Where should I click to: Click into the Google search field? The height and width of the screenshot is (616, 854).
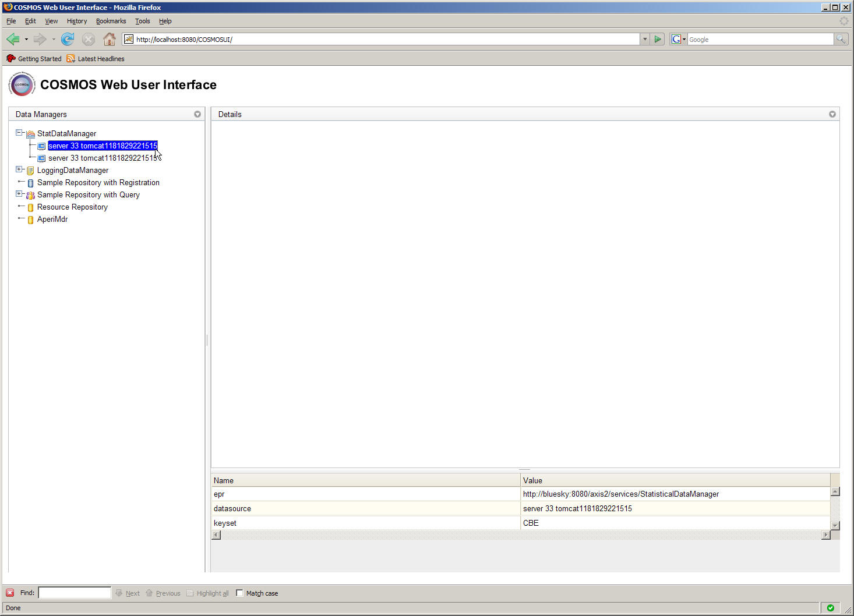[760, 39]
